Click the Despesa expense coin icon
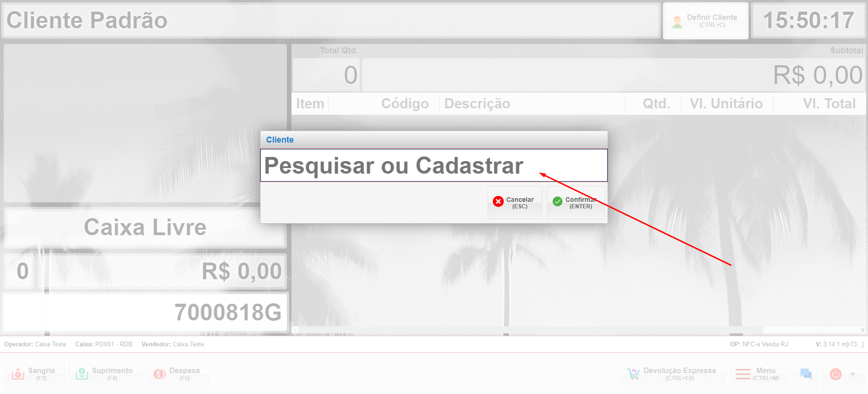Image resolution: width=868 pixels, height=394 pixels. pos(160,374)
